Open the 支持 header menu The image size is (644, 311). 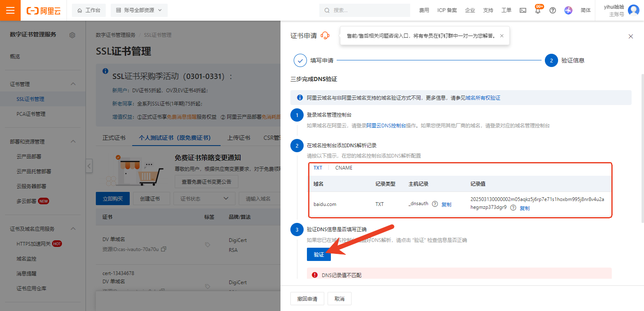click(488, 10)
